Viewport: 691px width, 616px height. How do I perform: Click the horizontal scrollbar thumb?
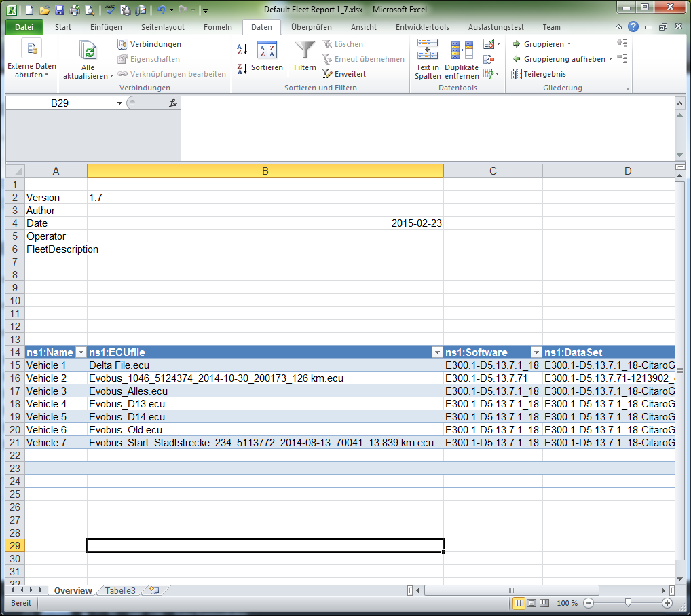[x=511, y=590]
